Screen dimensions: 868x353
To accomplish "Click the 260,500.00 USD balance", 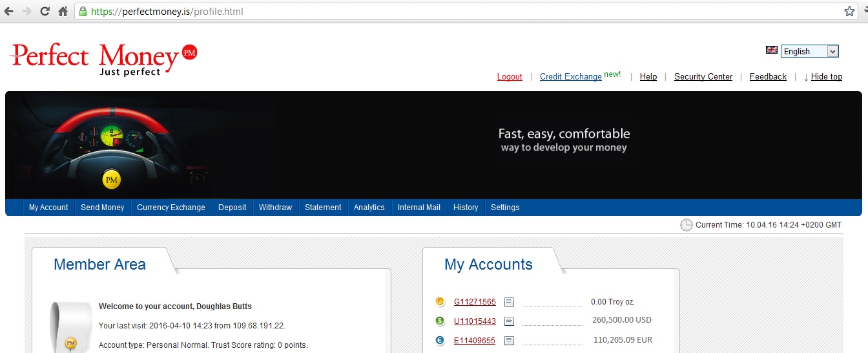I will pos(622,320).
